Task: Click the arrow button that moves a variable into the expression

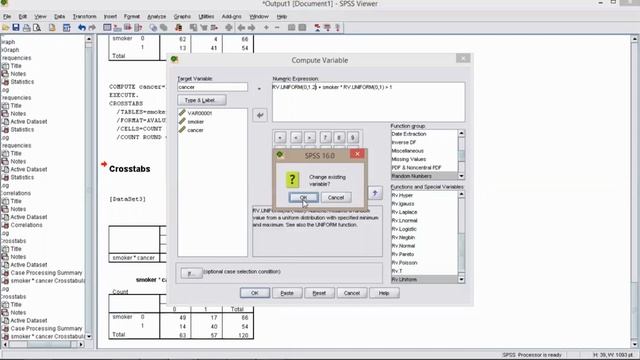Action: [260, 115]
